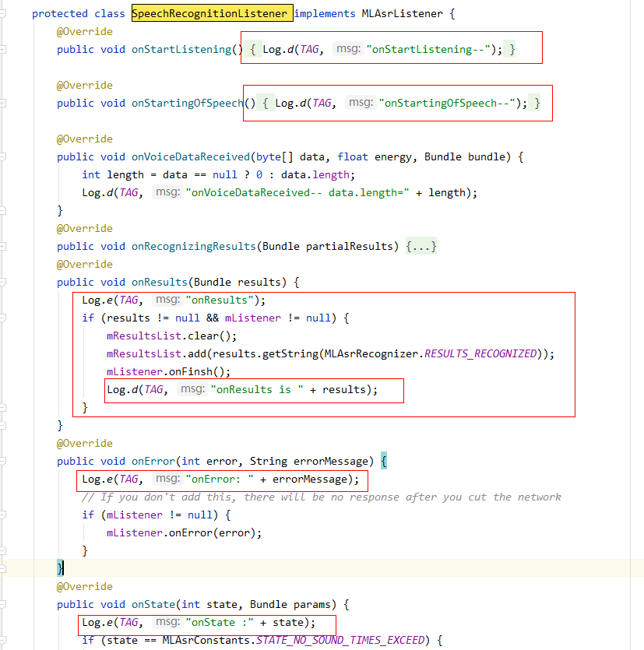Click the 'float energy' parameter

374,156
